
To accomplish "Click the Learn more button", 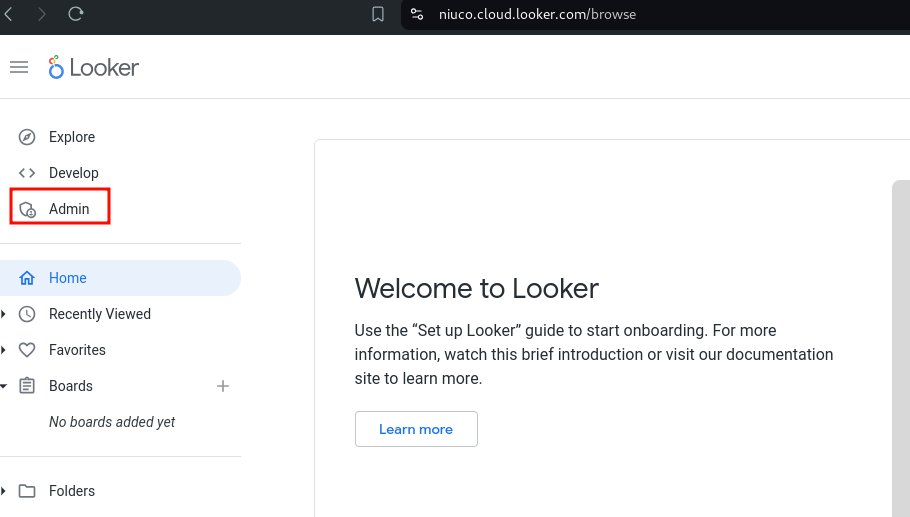I will pyautogui.click(x=416, y=429).
